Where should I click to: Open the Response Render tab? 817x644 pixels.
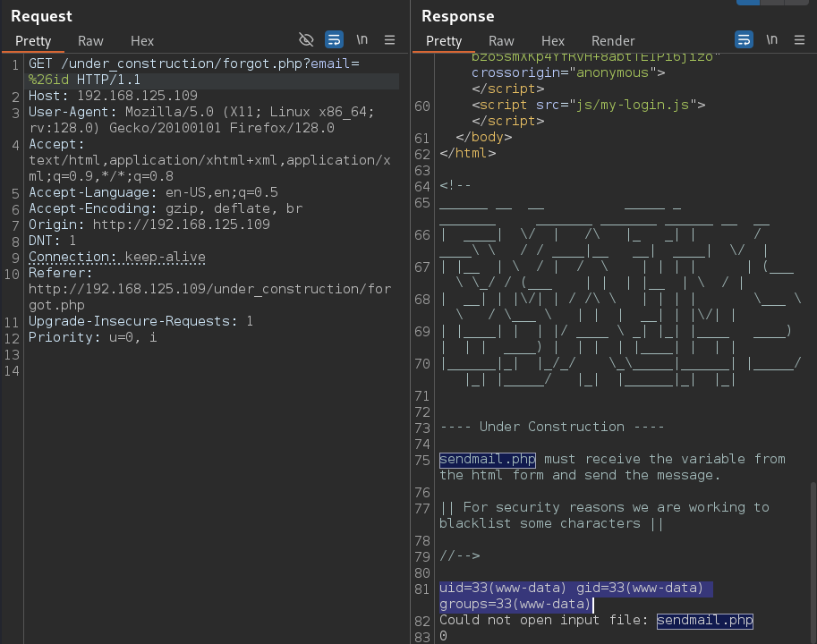[613, 40]
